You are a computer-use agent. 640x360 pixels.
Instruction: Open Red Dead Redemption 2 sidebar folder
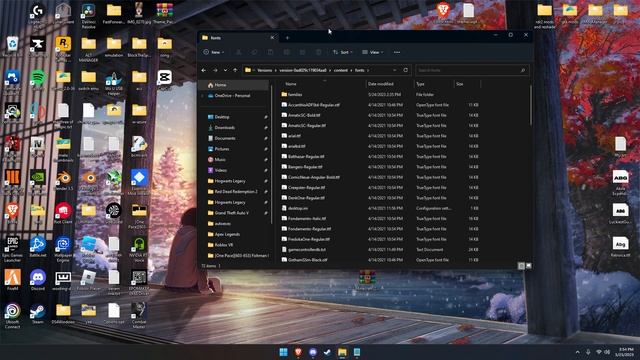pyautogui.click(x=235, y=191)
